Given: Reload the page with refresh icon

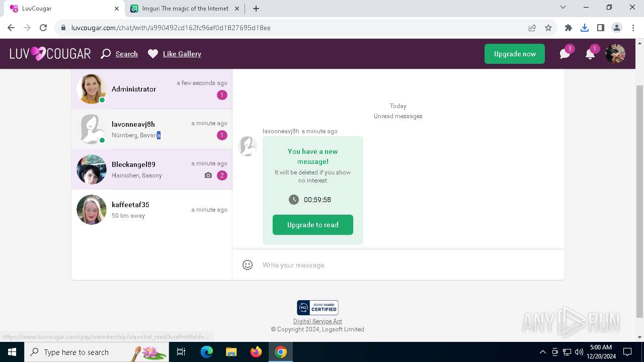Looking at the screenshot, I should coord(43,28).
